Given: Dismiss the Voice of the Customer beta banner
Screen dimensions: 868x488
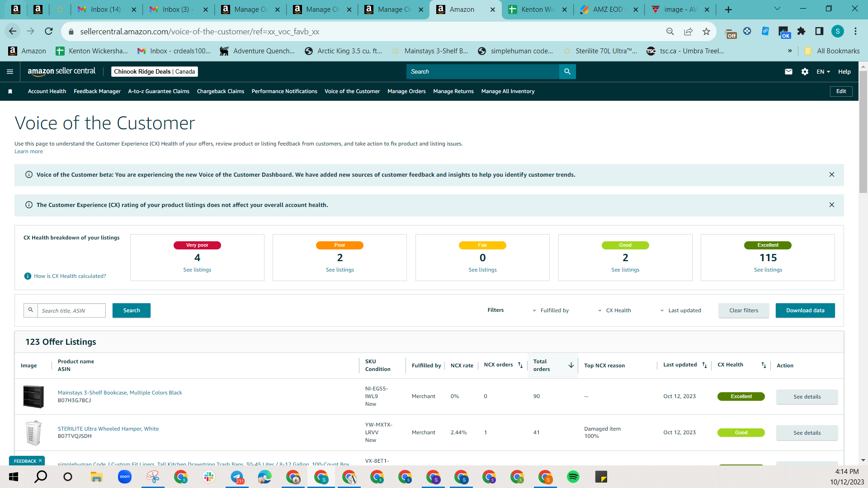Looking at the screenshot, I should point(831,174).
